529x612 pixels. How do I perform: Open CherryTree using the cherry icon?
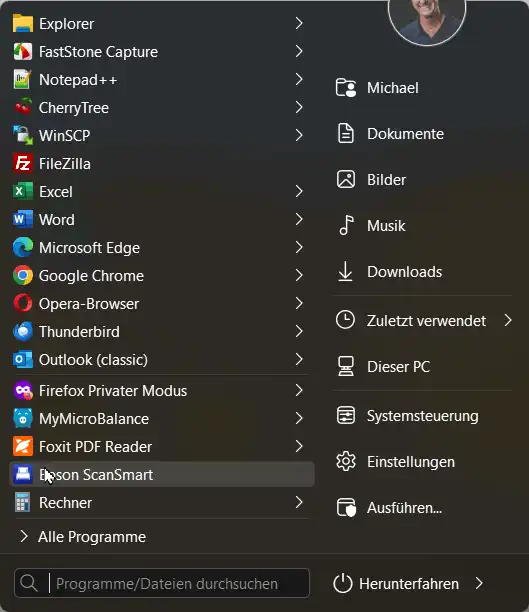point(23,107)
